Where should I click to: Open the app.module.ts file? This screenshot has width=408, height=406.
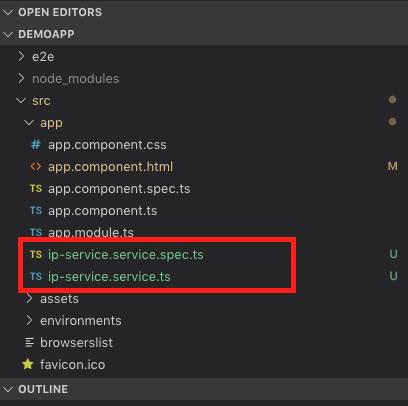tap(91, 232)
